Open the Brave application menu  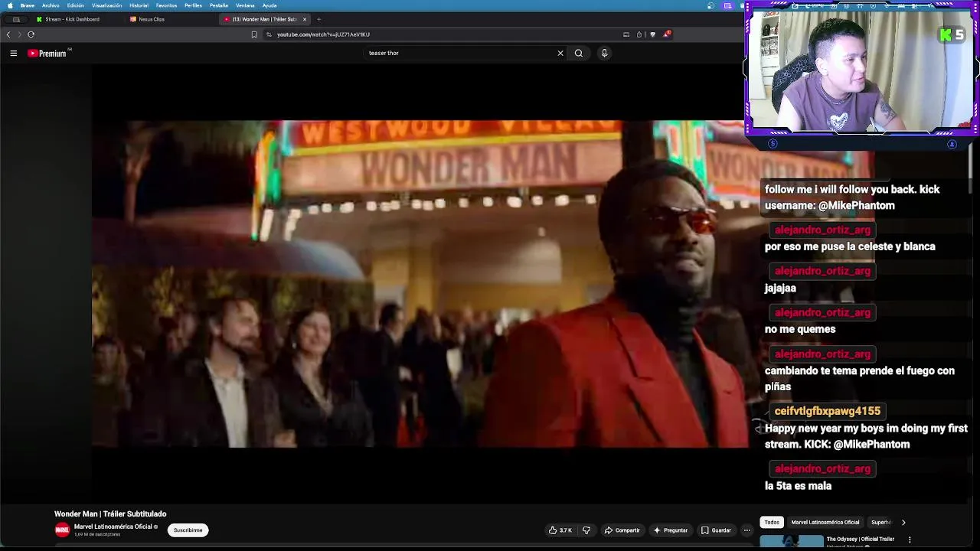[28, 5]
